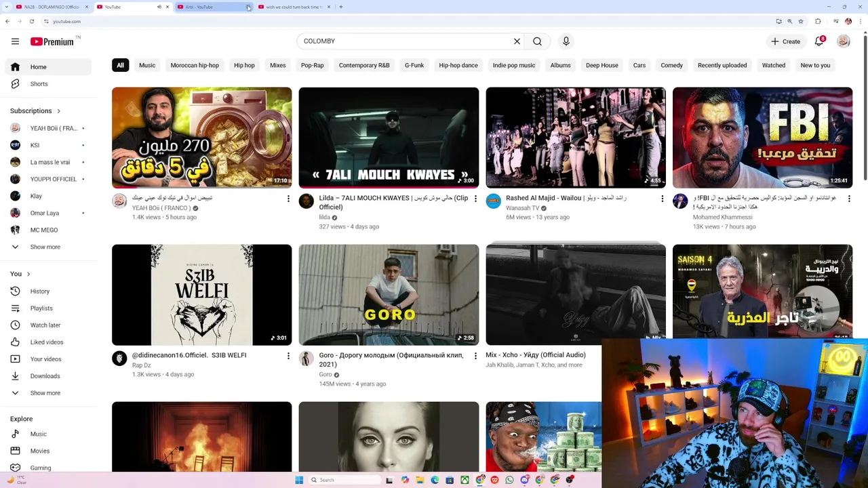868x488 pixels.
Task: Play the S3IB WELFI thumbnail
Action: click(x=202, y=295)
